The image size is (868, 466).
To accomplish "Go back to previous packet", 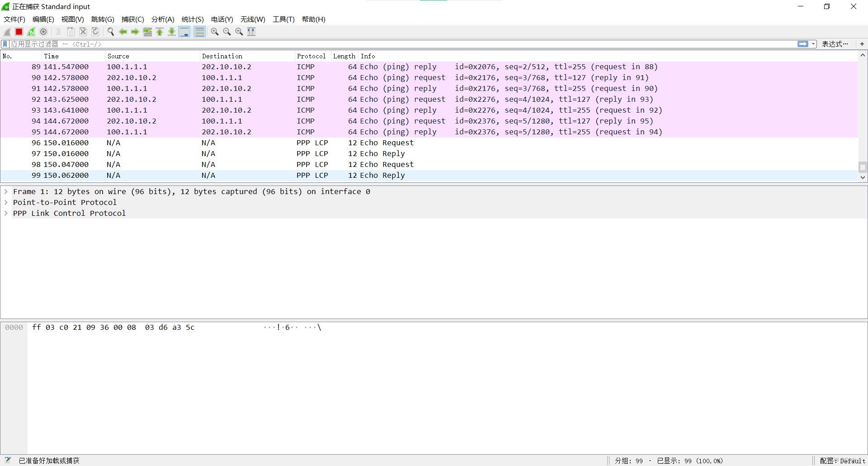I will pyautogui.click(x=123, y=32).
